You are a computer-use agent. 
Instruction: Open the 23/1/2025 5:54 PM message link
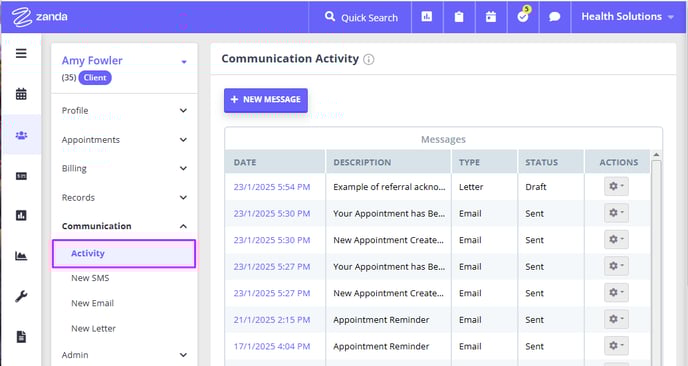click(x=272, y=187)
